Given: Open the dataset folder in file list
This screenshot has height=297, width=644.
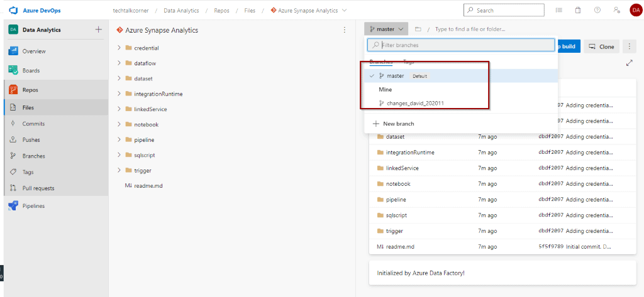Looking at the screenshot, I should pyautogui.click(x=395, y=137).
